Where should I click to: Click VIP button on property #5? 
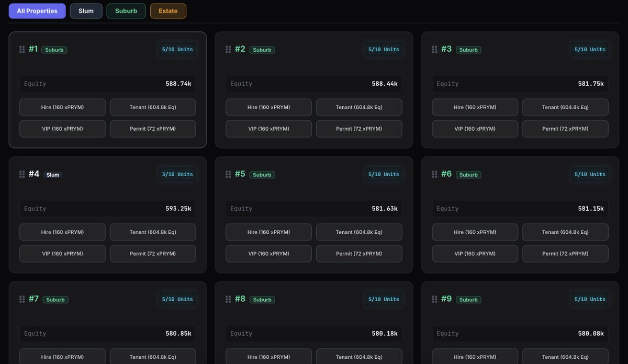[269, 254]
